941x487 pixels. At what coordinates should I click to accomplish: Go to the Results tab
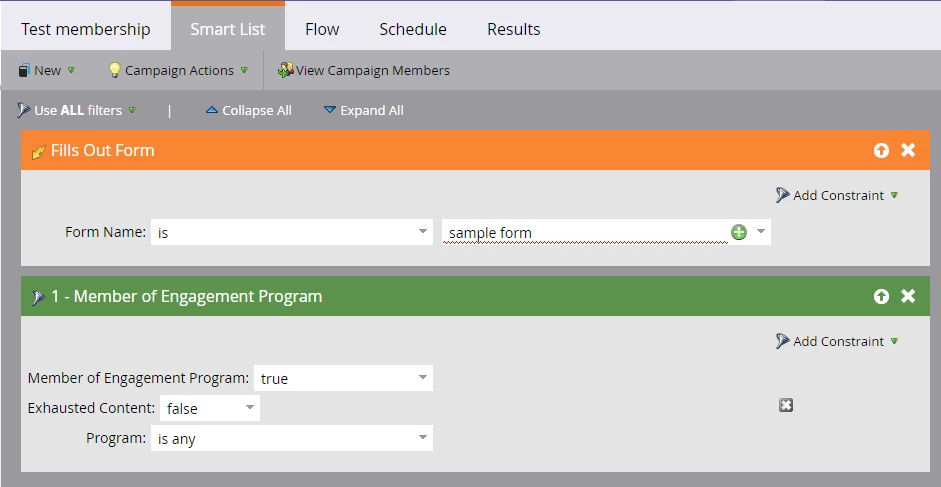click(514, 29)
